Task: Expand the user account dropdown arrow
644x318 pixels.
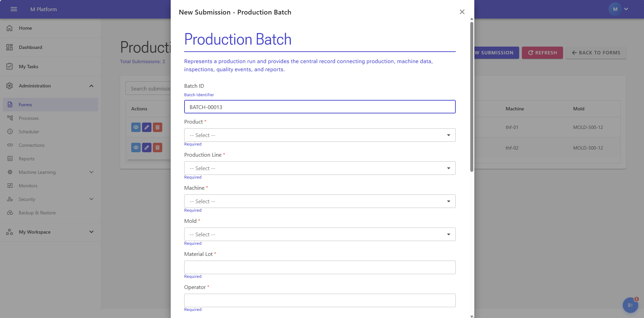Action: pos(626,9)
